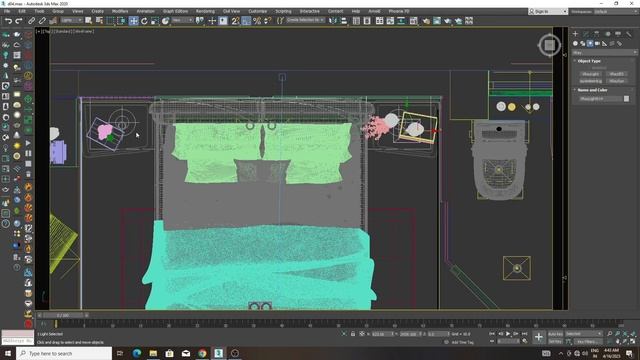This screenshot has width=640, height=360.
Task: Switch to Modify tab in command panel
Action: (586, 34)
